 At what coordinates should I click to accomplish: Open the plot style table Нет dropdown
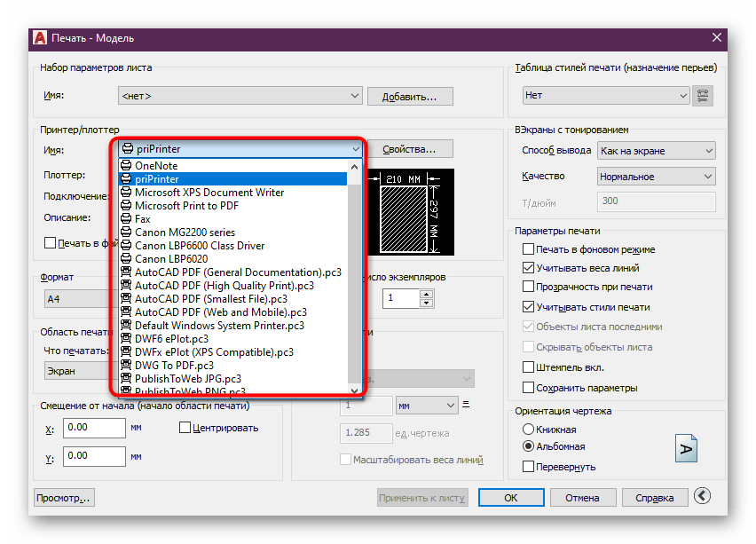pyautogui.click(x=606, y=95)
